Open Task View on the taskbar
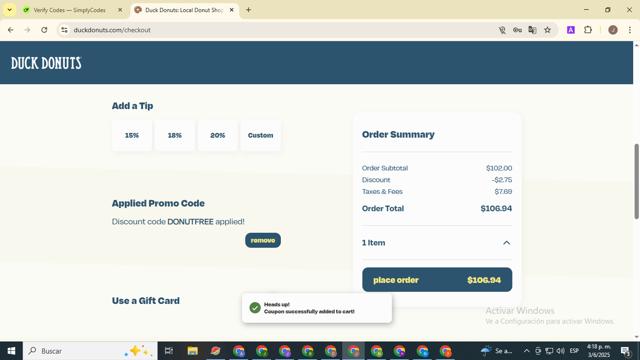Image resolution: width=640 pixels, height=360 pixels. point(169,351)
